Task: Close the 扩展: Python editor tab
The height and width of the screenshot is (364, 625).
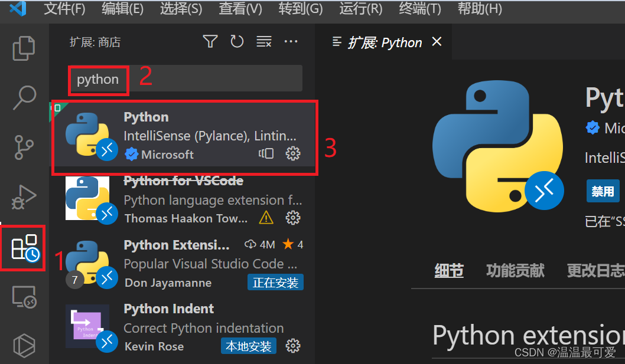Action: [437, 42]
